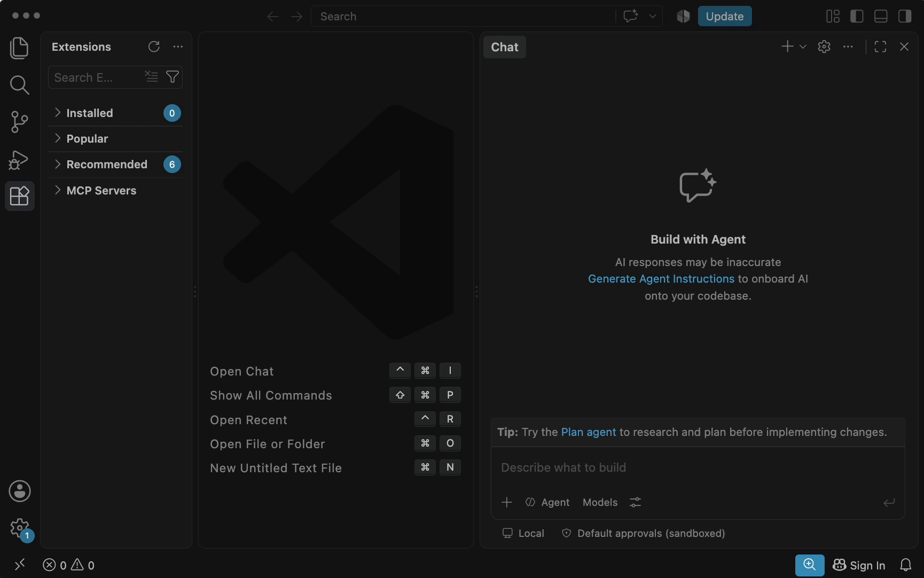The height and width of the screenshot is (578, 924).
Task: Customize layout from title bar
Action: pos(833,16)
